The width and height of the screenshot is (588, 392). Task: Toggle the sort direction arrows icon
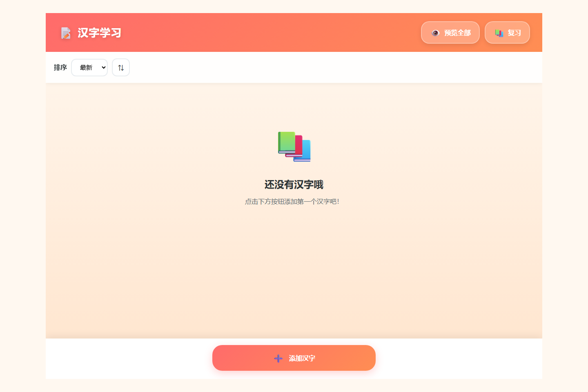(121, 67)
